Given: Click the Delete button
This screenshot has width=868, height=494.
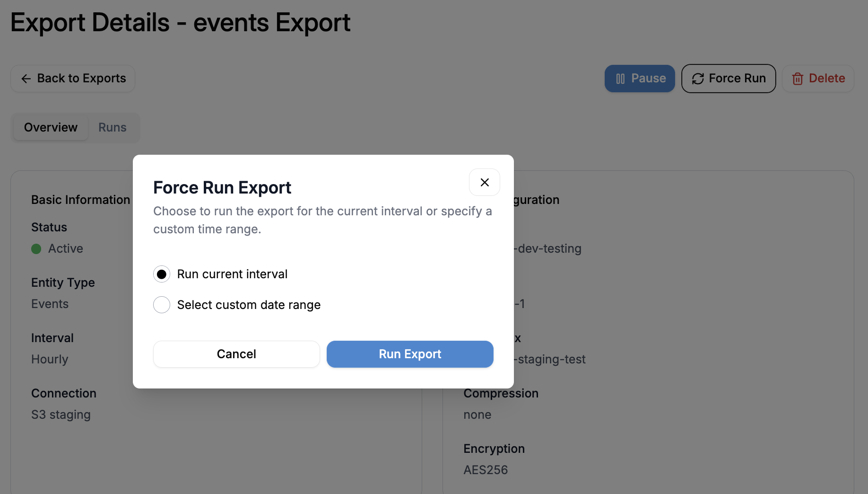Looking at the screenshot, I should (x=818, y=79).
